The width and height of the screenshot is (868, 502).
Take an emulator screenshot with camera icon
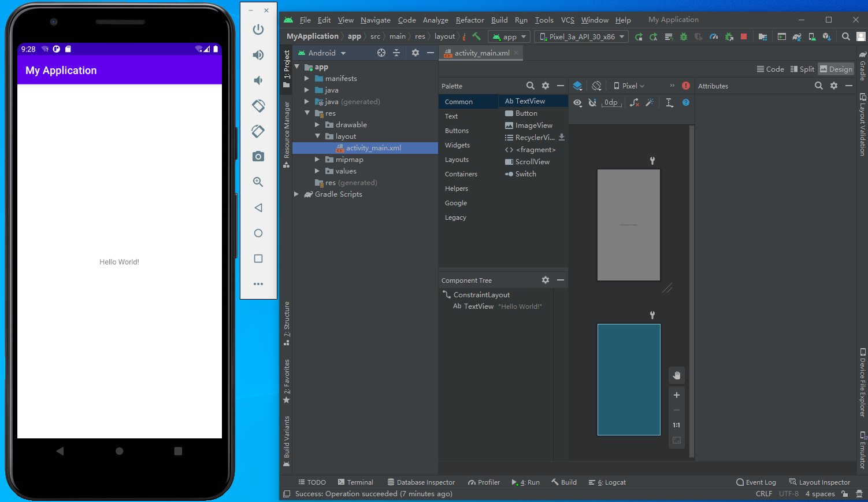point(258,156)
